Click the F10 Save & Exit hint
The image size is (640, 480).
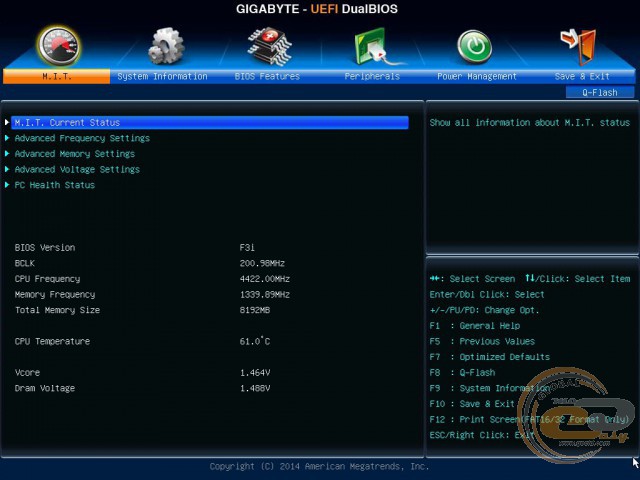tap(472, 404)
